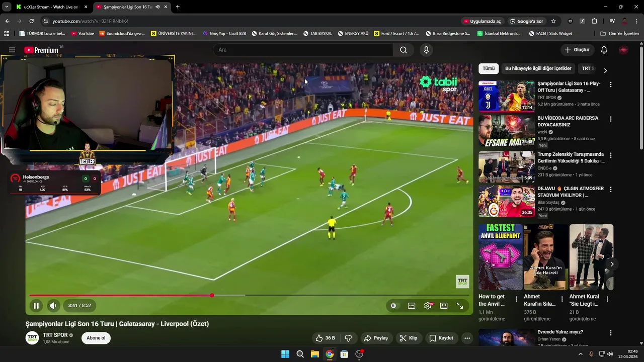Screen dimensions: 644x362
Task: Open the TRT SPOR channel avatar
Action: pyautogui.click(x=32, y=338)
